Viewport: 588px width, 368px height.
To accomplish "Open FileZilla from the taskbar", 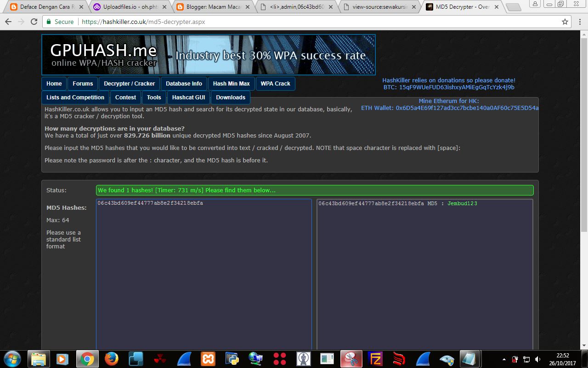I will click(x=376, y=359).
